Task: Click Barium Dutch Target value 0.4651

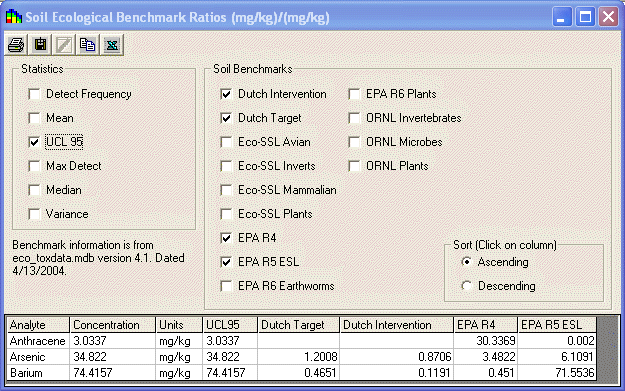Action: pyautogui.click(x=299, y=373)
